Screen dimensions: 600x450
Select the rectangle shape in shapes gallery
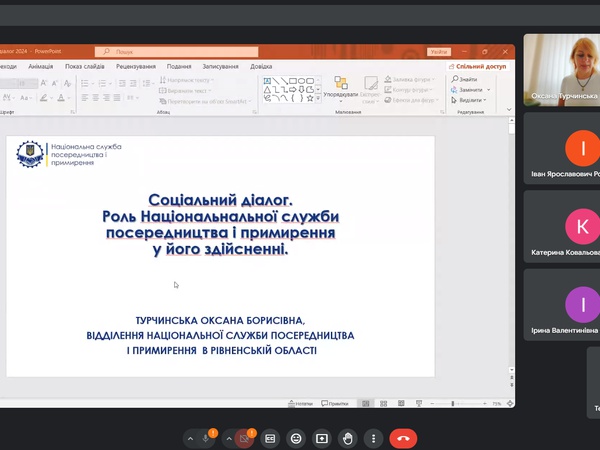point(293,81)
